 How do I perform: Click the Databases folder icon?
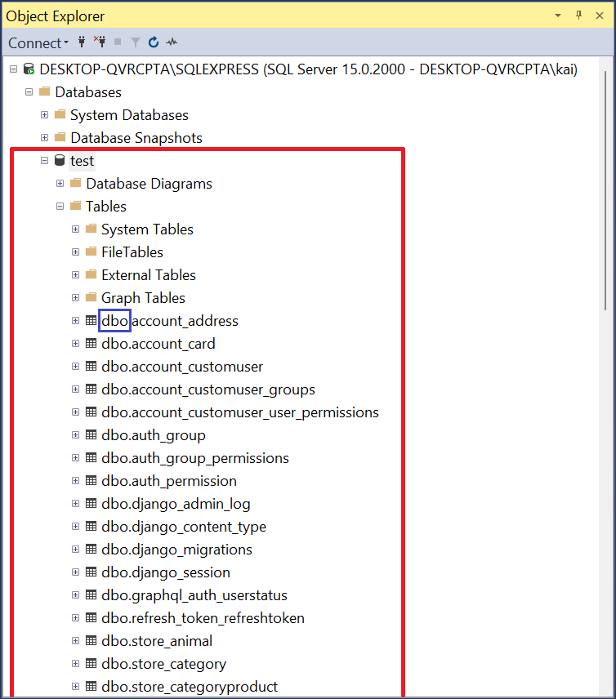pos(45,91)
